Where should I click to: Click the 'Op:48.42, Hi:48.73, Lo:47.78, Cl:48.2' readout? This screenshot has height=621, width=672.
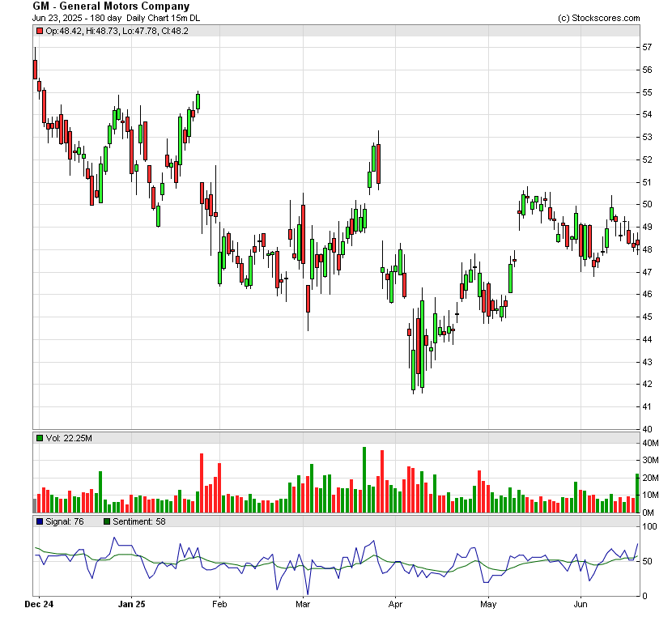[117, 31]
